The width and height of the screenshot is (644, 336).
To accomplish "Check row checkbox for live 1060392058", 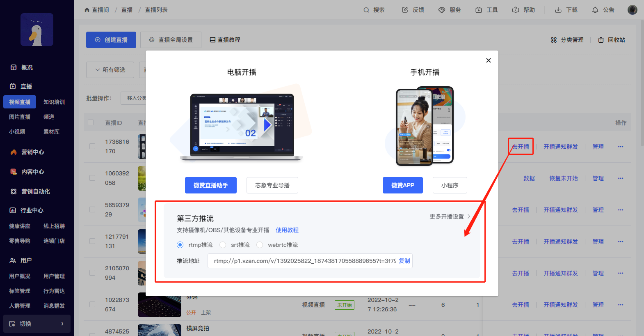I will [x=92, y=178].
